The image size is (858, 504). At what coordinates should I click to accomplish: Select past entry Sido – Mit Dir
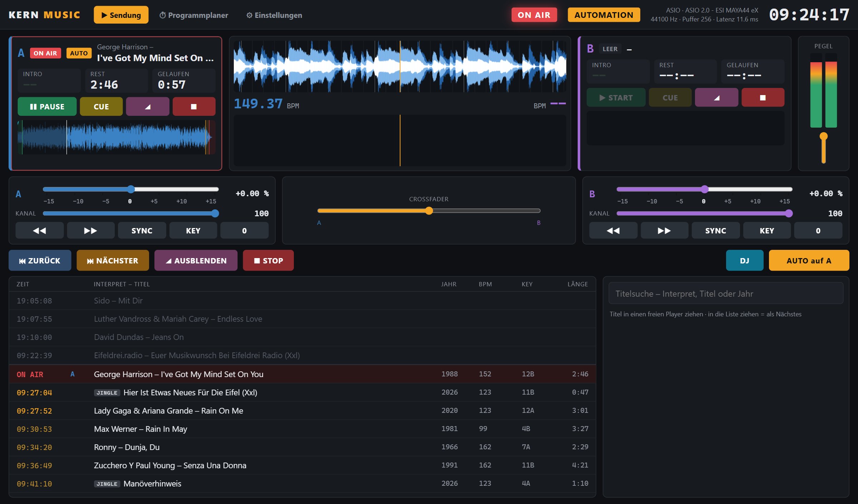tap(302, 301)
